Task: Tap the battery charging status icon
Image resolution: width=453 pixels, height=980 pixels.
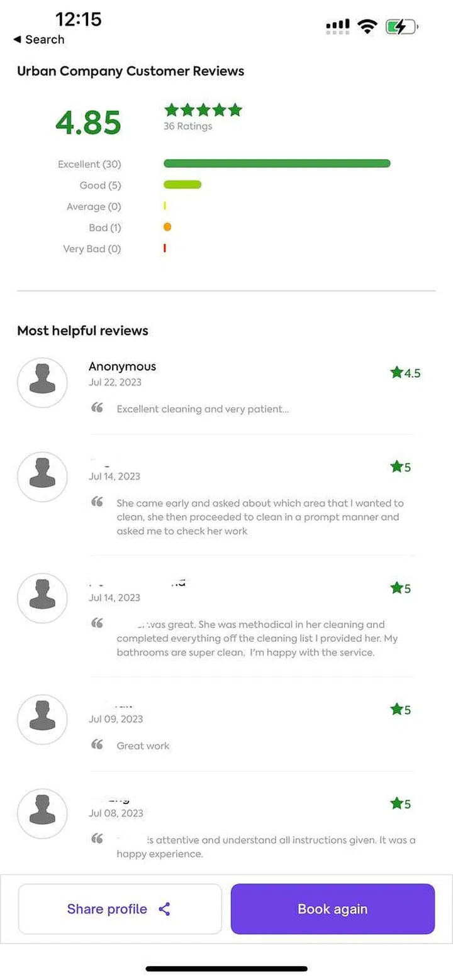Action: [401, 26]
